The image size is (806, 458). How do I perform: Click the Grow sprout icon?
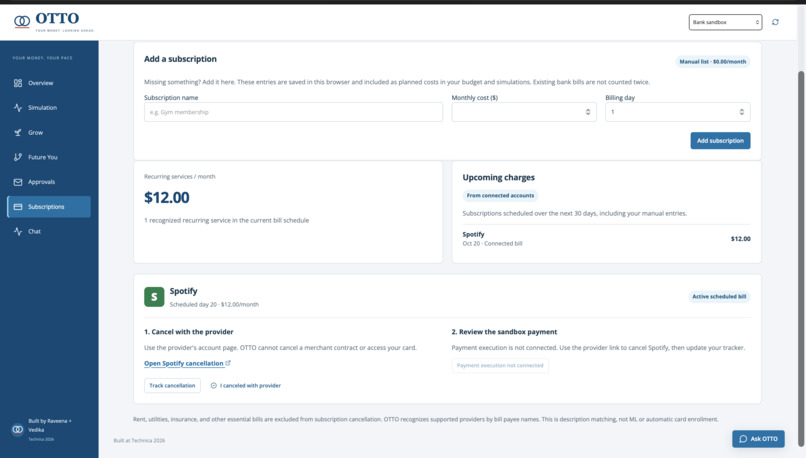coord(18,132)
